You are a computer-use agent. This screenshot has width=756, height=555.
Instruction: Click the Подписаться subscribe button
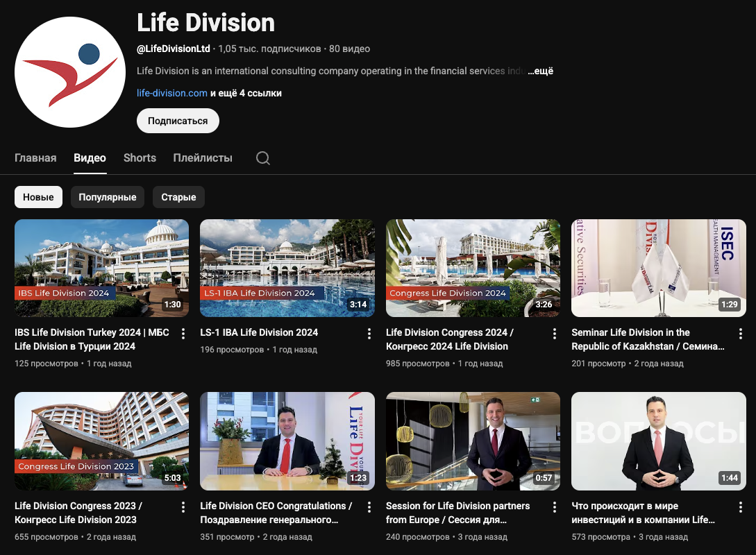coord(178,121)
